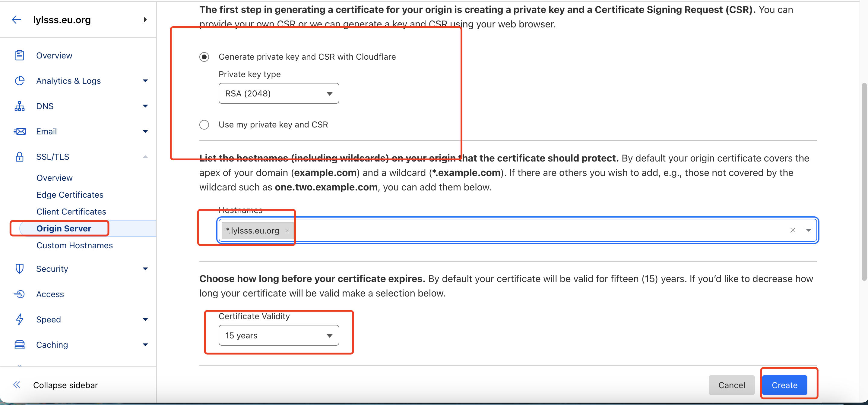The height and width of the screenshot is (405, 868).
Task: Click the Analytics & Logs pie chart icon
Action: 20,81
